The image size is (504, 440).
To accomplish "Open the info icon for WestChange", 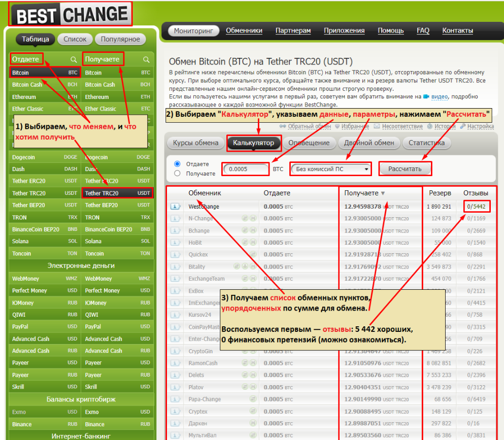I will pyautogui.click(x=175, y=207).
